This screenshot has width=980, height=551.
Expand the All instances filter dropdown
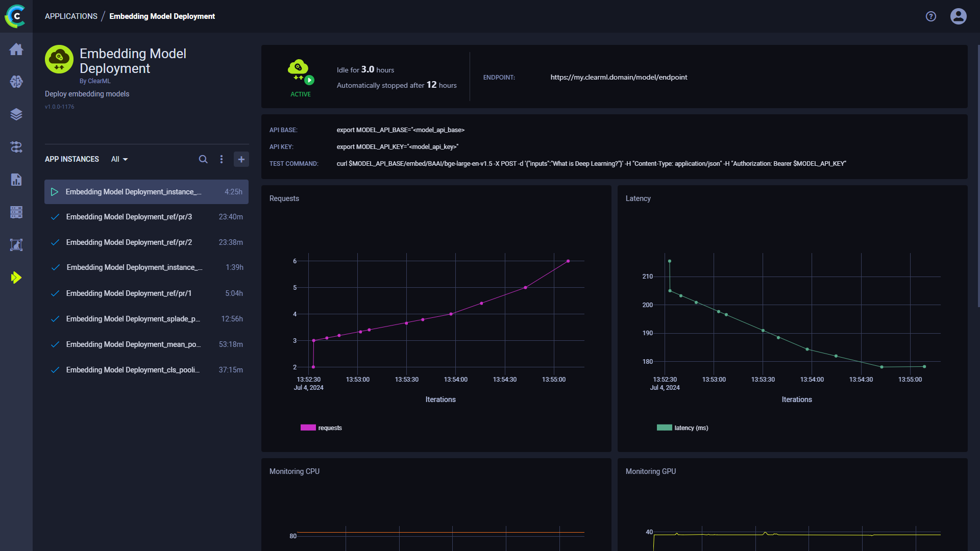pos(119,159)
